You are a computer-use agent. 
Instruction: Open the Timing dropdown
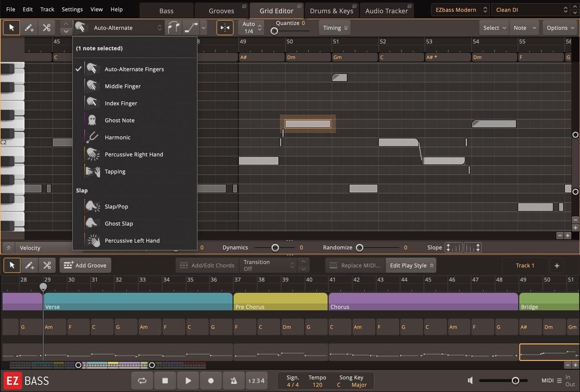[335, 28]
